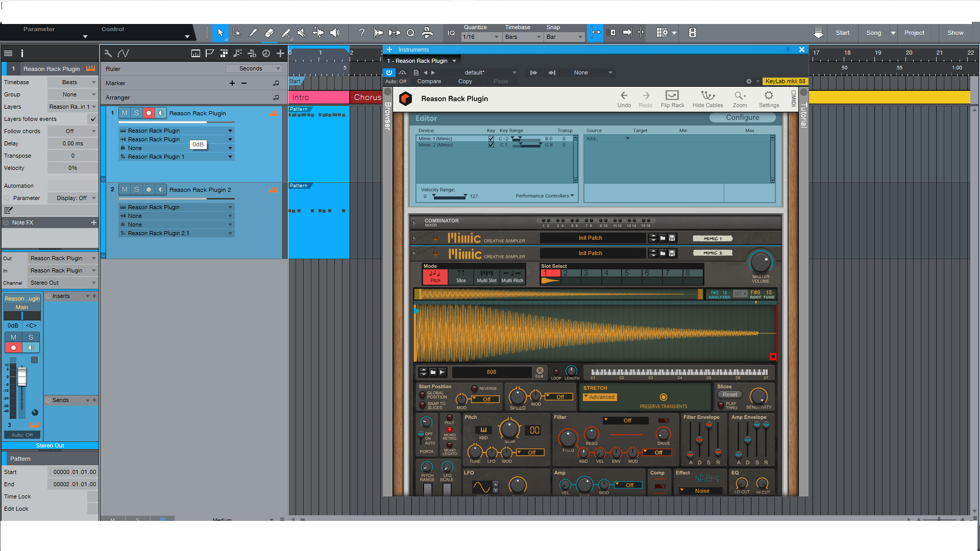The height and width of the screenshot is (551, 980).
Task: Open the Tutorial side tab
Action: pyautogui.click(x=804, y=115)
